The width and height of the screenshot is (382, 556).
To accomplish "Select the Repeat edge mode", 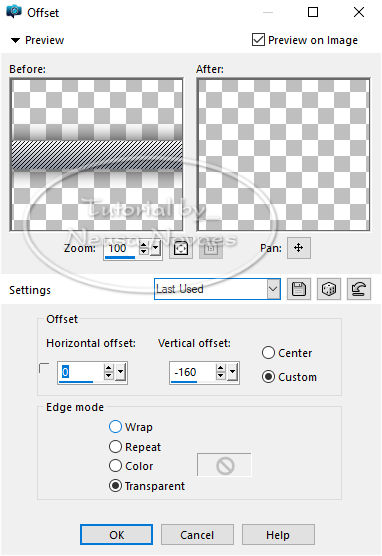I will [116, 446].
